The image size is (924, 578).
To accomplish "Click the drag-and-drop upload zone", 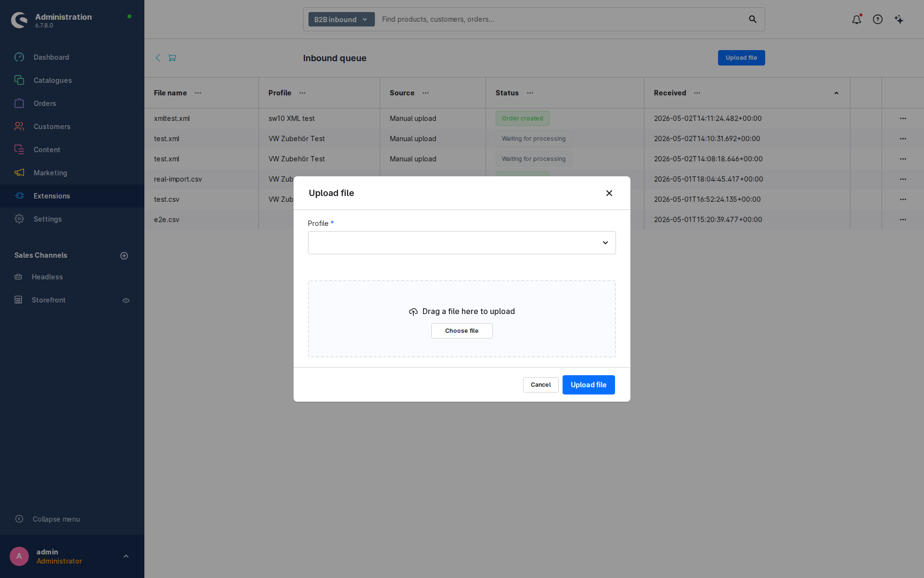I will [462, 319].
